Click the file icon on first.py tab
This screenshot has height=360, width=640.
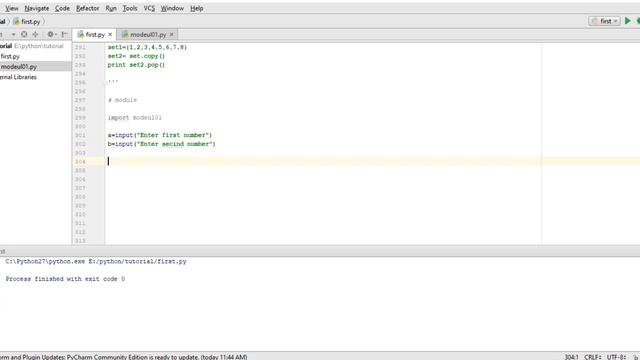coord(80,35)
